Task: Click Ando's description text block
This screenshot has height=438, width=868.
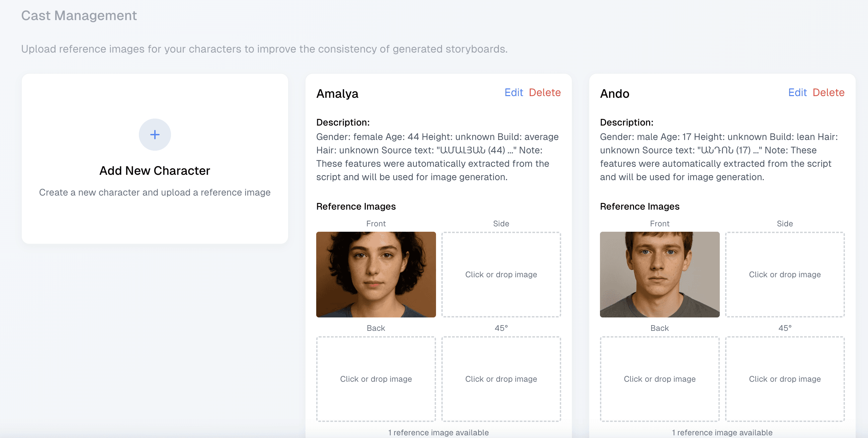Action: click(x=718, y=157)
